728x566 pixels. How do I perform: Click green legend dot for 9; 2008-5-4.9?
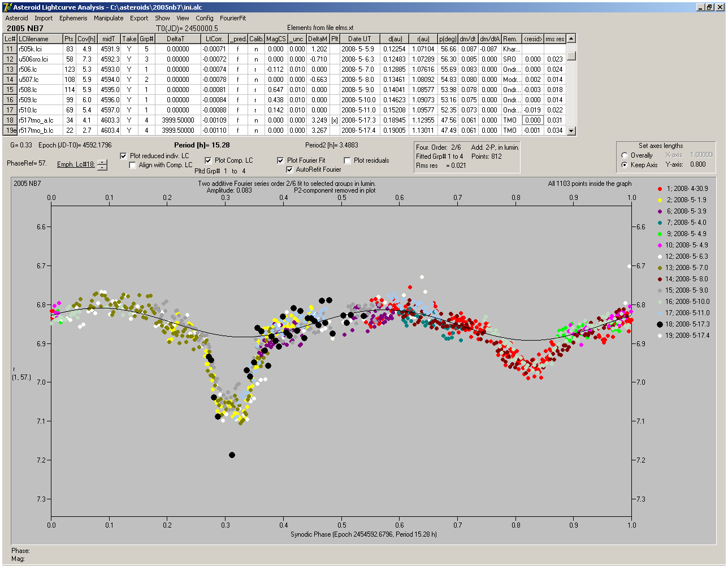660,234
